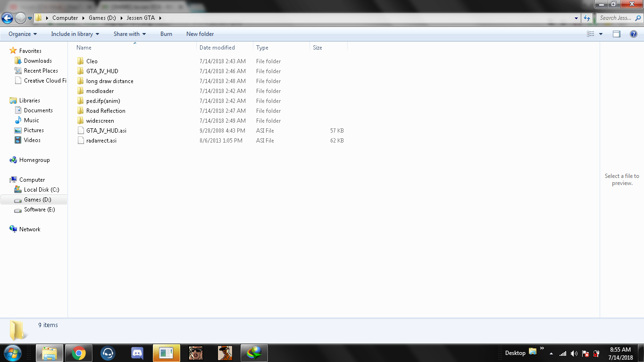
Task: Open the Explorer help button
Action: pyautogui.click(x=634, y=34)
